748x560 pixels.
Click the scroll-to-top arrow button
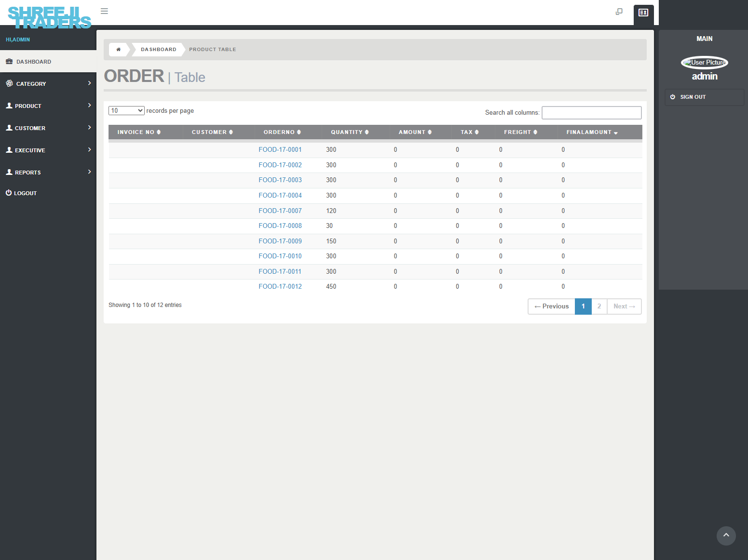[726, 535]
